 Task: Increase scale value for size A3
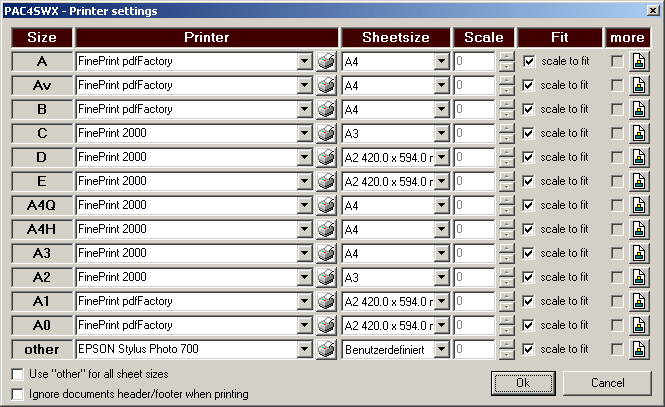pyautogui.click(x=506, y=249)
